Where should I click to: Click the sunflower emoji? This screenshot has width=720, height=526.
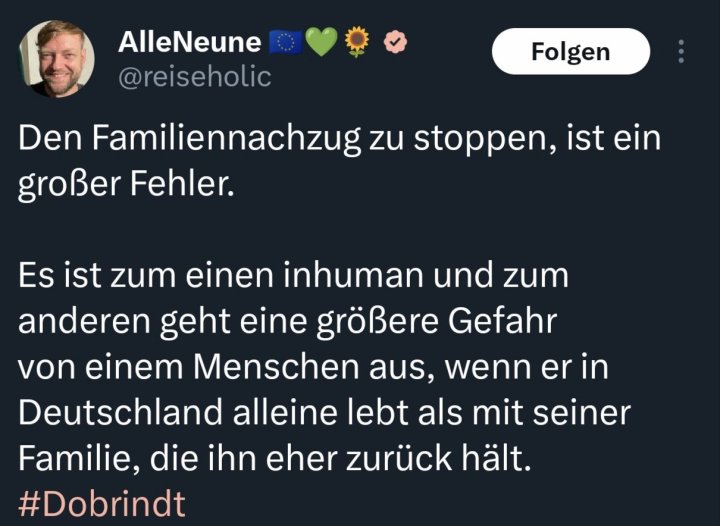tap(357, 42)
